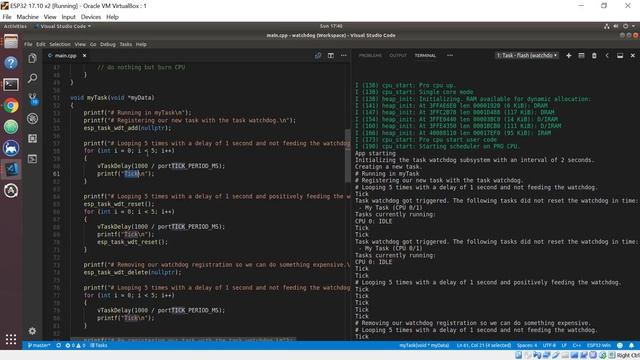The image size is (640, 360).
Task: Open VirtualBox Machine menu
Action: [x=27, y=17]
